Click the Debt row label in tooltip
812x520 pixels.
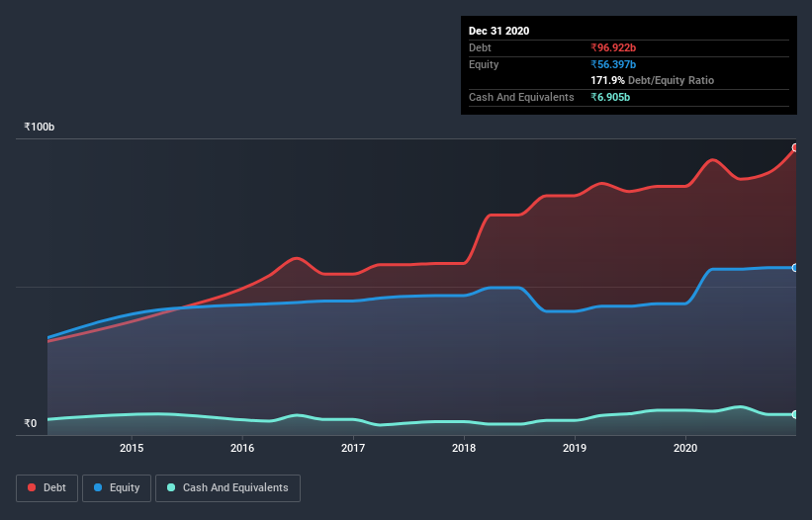(480, 47)
